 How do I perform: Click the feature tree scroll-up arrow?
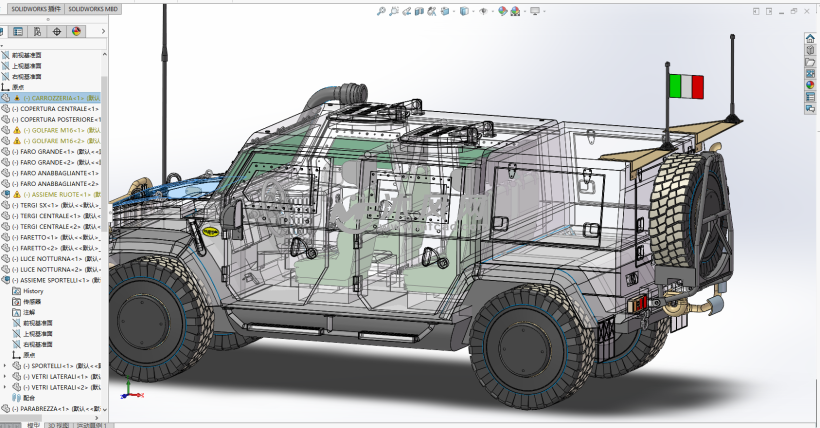tap(104, 54)
